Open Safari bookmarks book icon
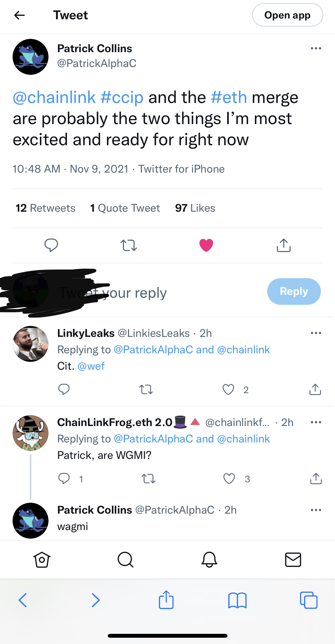This screenshot has width=335, height=644. (237, 600)
